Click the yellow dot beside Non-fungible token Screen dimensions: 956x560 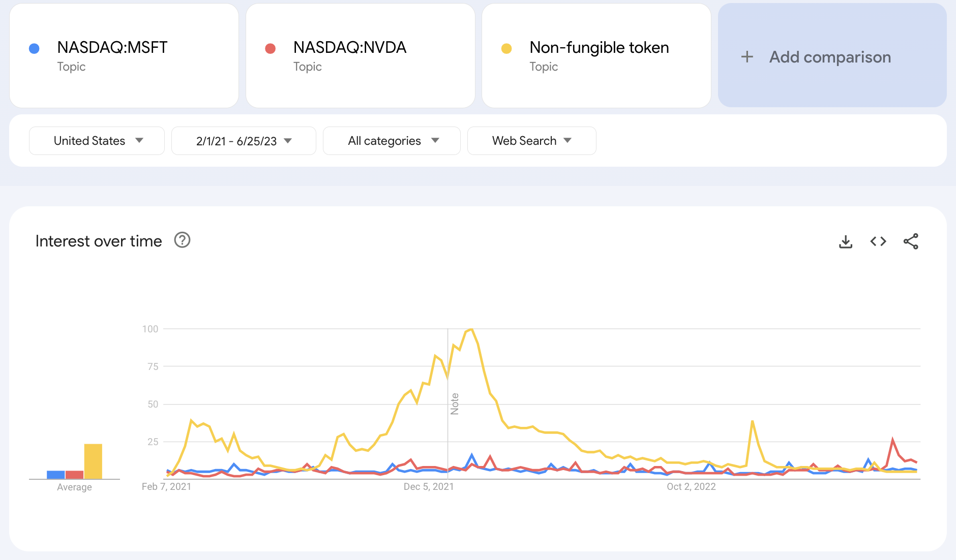pyautogui.click(x=506, y=48)
